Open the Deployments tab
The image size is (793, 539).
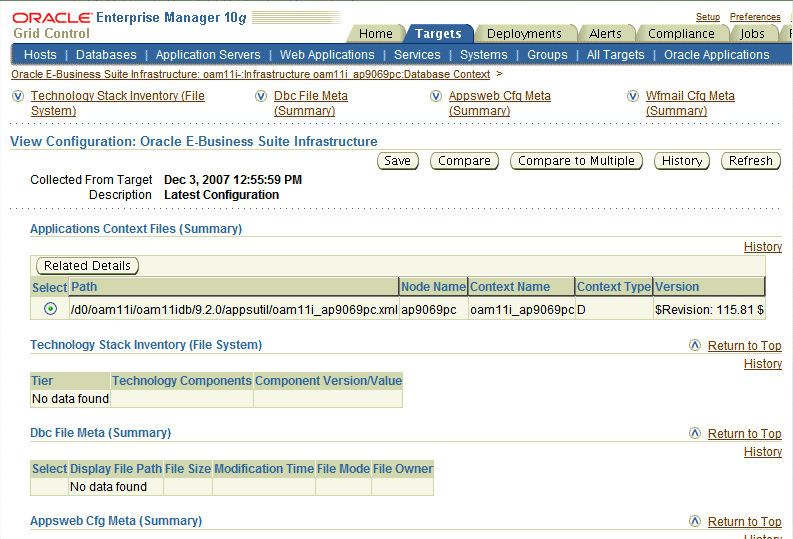coord(524,34)
